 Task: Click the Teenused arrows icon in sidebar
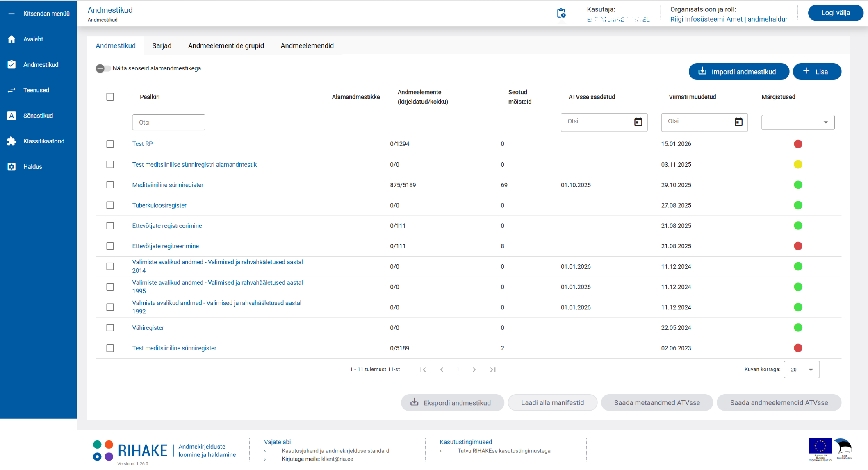pyautogui.click(x=11, y=90)
